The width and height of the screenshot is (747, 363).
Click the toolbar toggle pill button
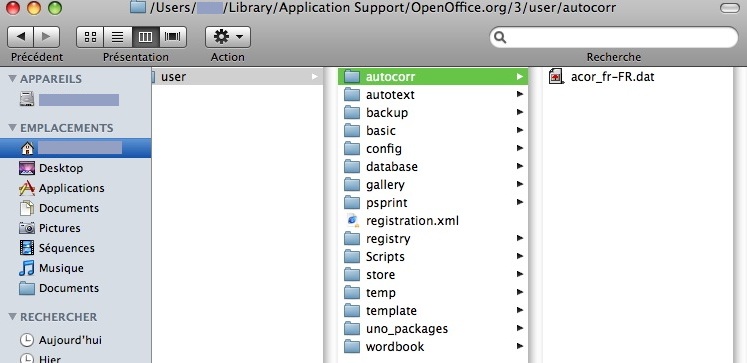(x=729, y=8)
